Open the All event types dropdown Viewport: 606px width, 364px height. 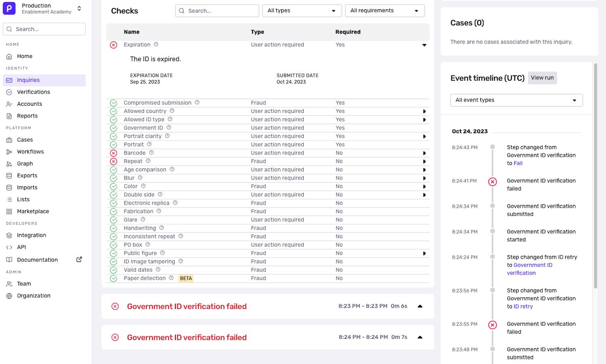[516, 100]
